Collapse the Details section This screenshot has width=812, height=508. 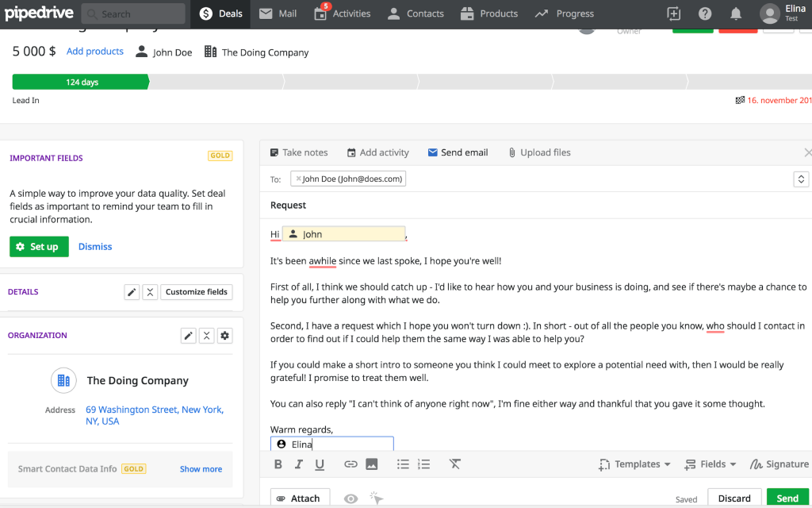coord(151,292)
